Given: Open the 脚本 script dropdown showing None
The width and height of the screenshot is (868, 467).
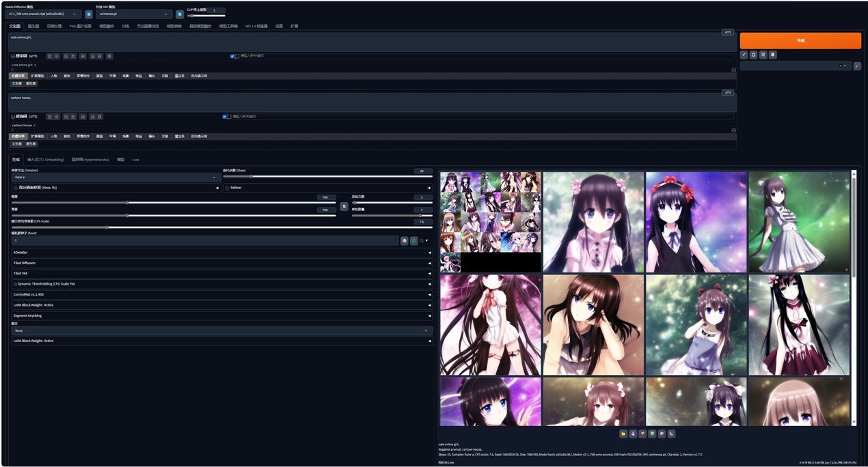Looking at the screenshot, I should [221, 330].
